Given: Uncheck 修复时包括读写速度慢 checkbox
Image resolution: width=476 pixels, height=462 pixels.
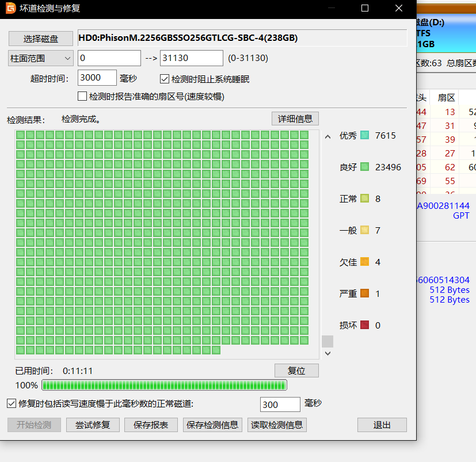Looking at the screenshot, I should (12, 404).
